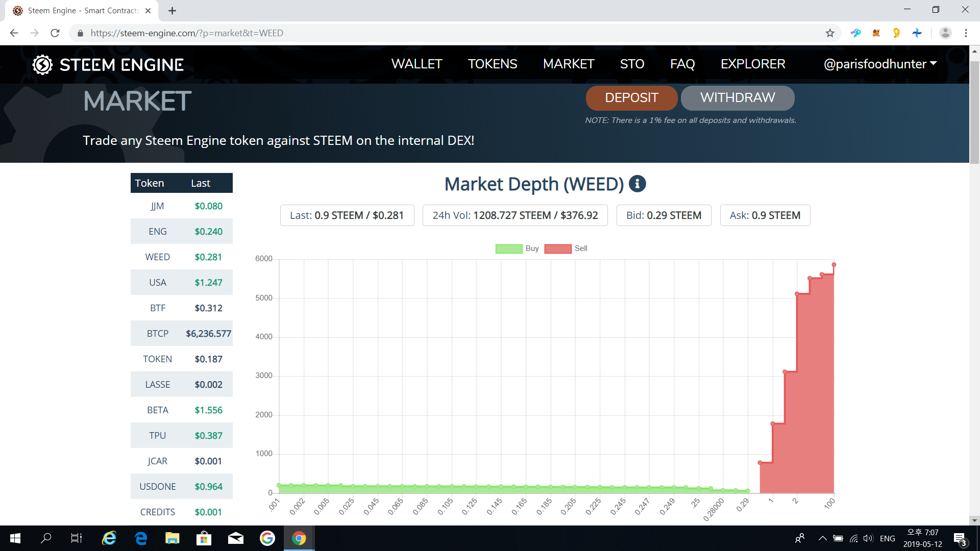Image resolution: width=980 pixels, height=551 pixels.
Task: Click the WITHDRAW button
Action: (x=738, y=98)
